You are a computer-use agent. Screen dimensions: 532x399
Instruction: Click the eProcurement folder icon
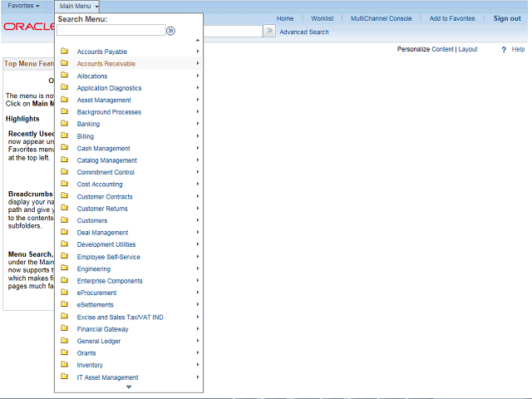[x=64, y=292]
